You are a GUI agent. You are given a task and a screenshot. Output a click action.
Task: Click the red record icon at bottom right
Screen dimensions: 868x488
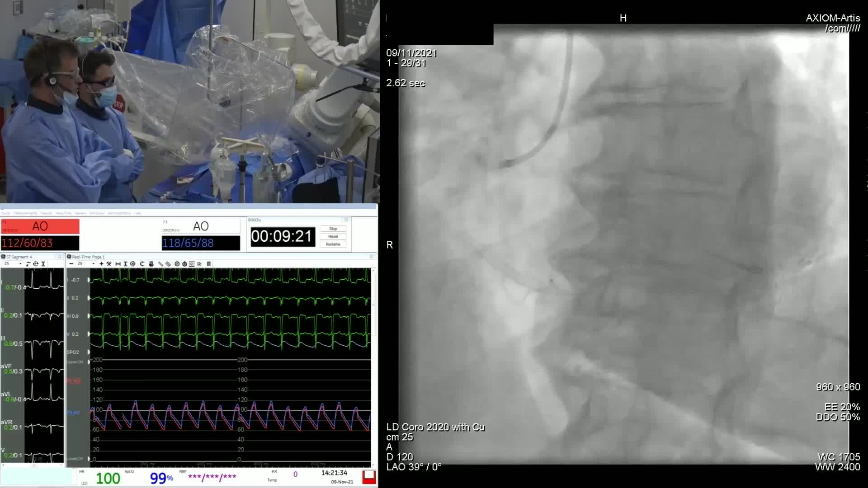[x=369, y=477]
